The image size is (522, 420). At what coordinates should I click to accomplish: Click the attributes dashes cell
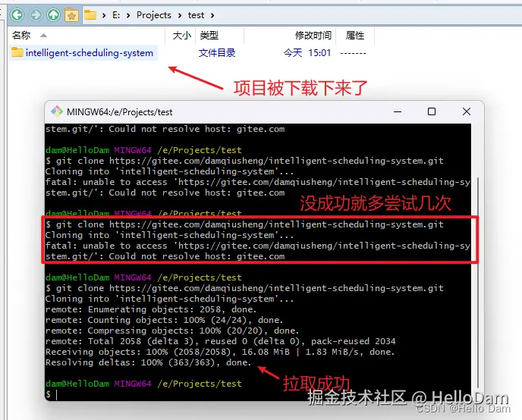tap(354, 53)
